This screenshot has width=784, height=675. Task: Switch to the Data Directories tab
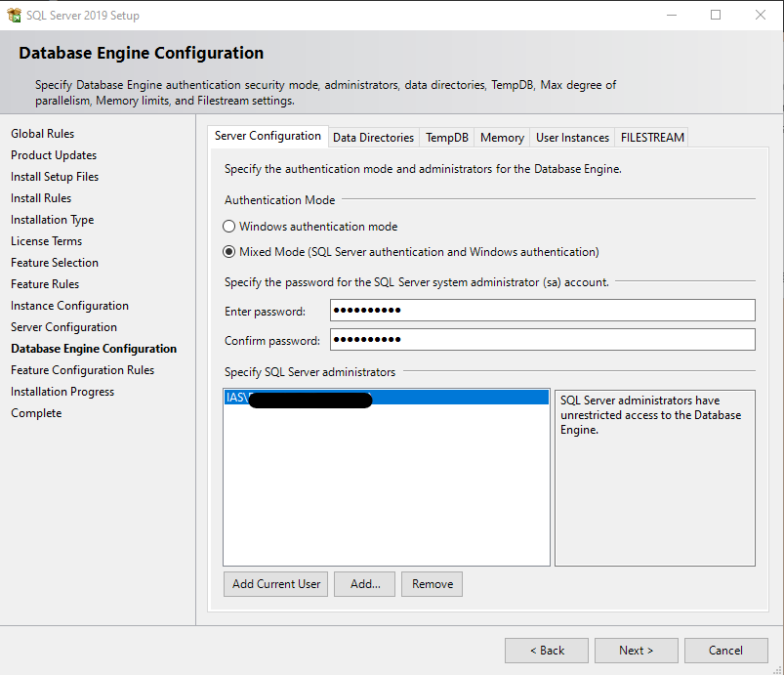pos(374,138)
